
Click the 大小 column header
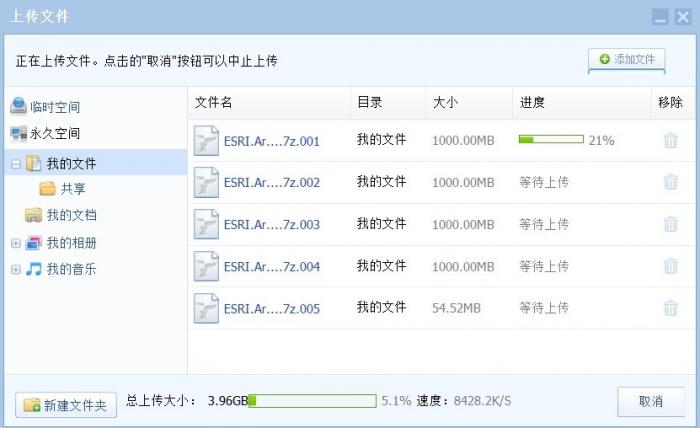[x=445, y=103]
